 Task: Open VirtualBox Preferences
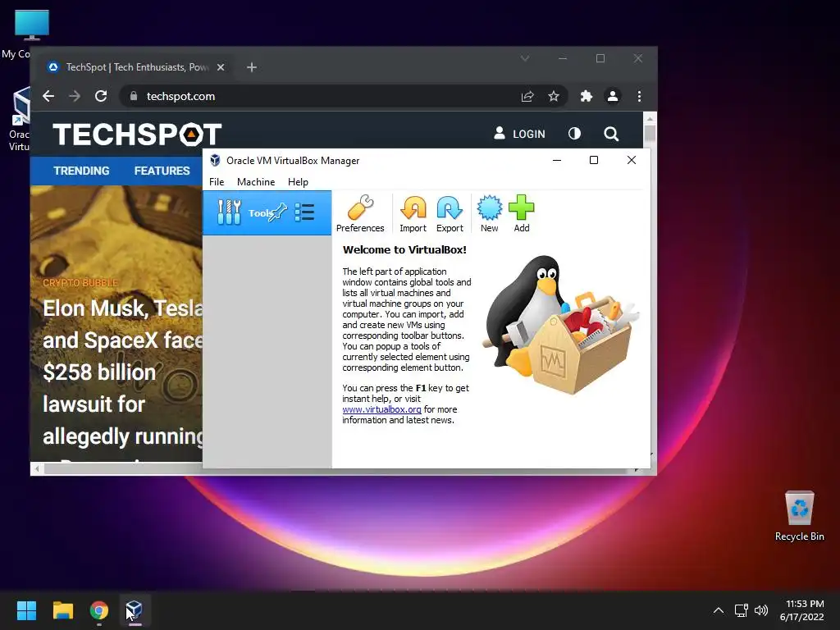tap(360, 214)
